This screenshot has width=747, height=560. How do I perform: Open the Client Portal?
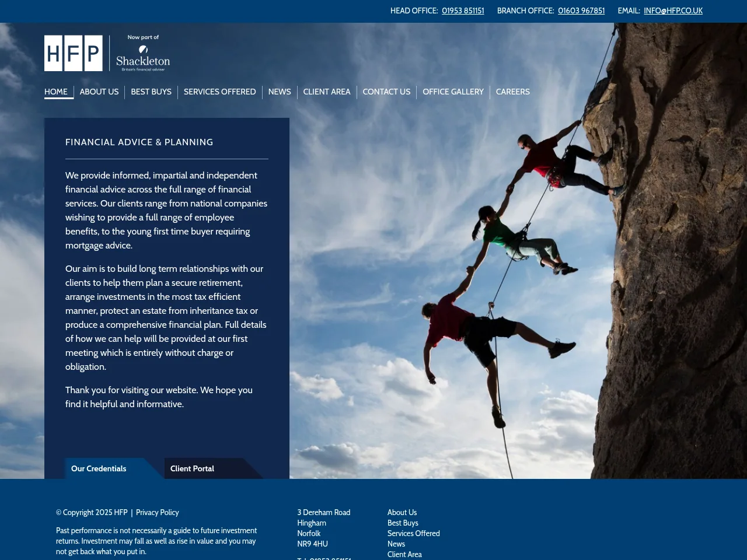[192, 468]
